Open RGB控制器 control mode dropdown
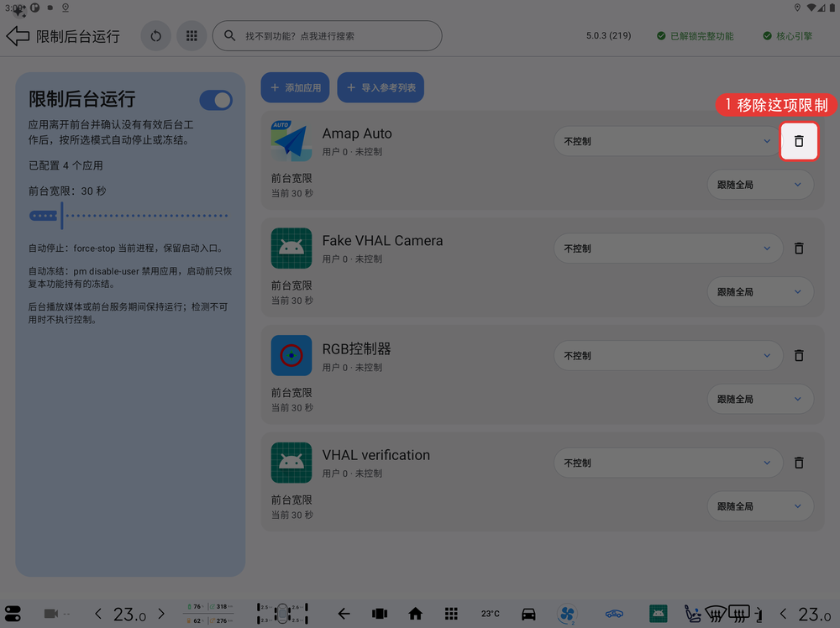 coord(668,355)
